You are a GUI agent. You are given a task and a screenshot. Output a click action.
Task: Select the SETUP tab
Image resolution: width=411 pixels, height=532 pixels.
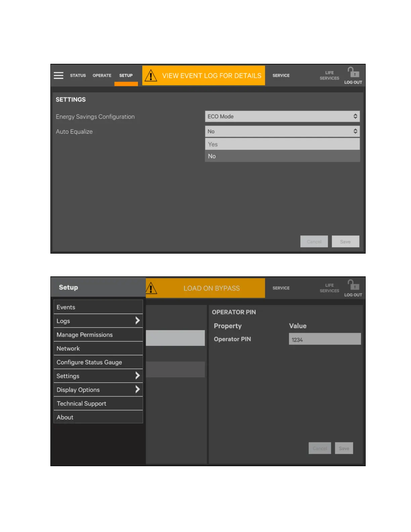pos(126,76)
